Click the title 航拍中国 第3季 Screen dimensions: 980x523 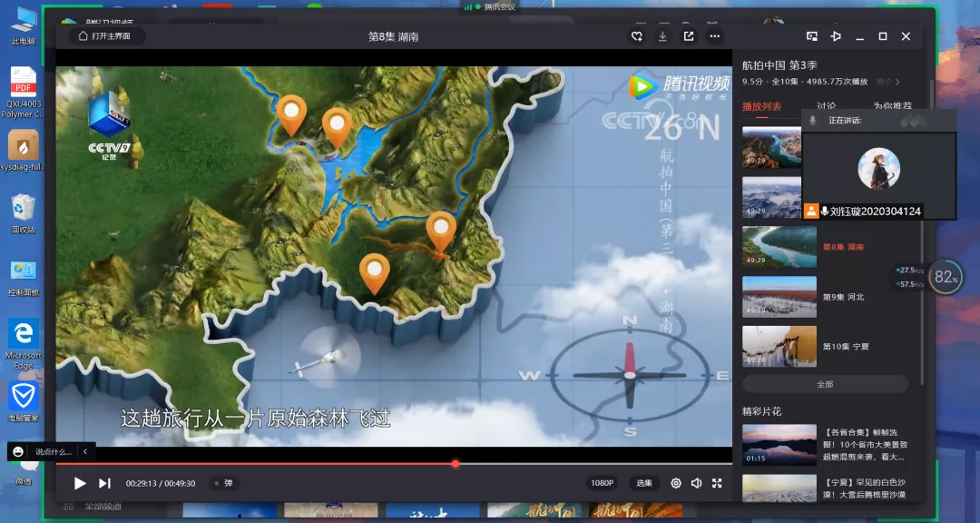point(779,65)
